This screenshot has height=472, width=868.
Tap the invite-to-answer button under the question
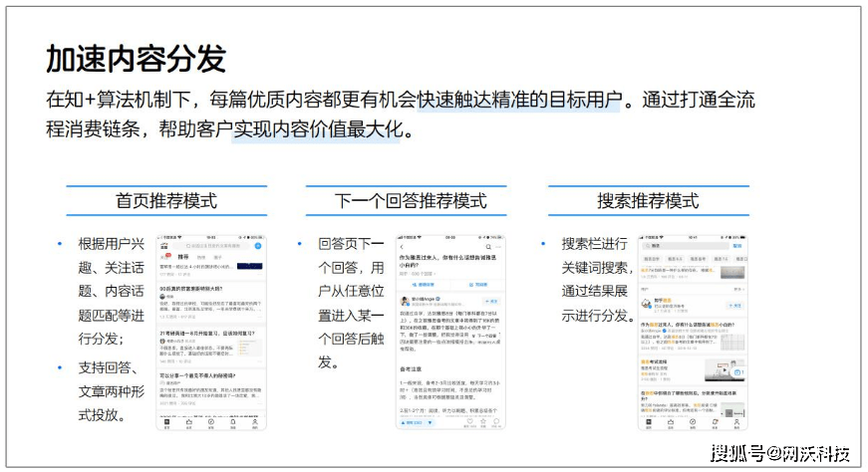423,285
